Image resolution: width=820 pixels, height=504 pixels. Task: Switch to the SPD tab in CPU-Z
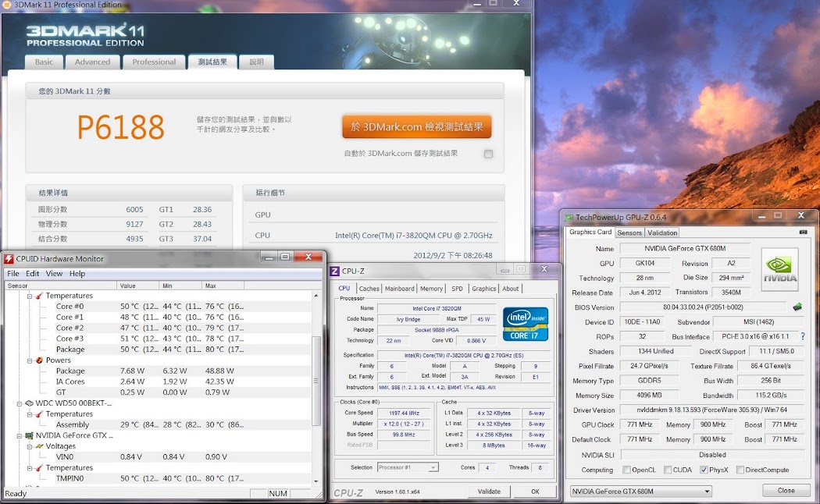[457, 289]
